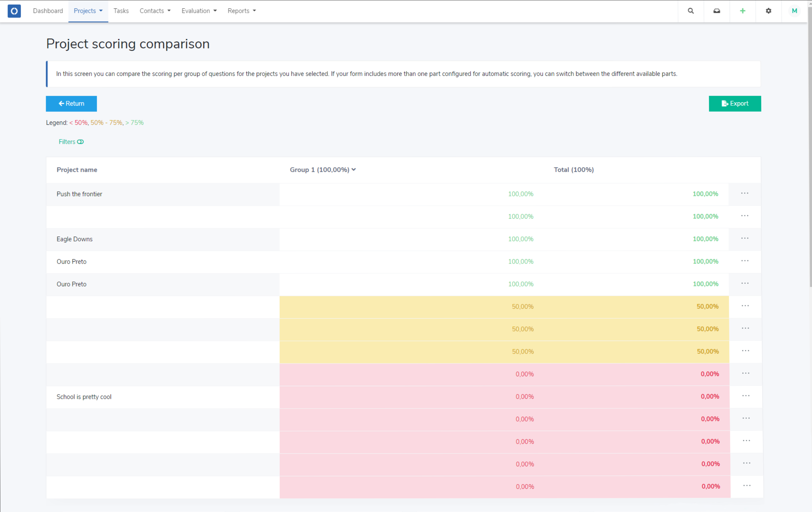Open the Projects menu dropdown
The image size is (812, 512).
88,11
